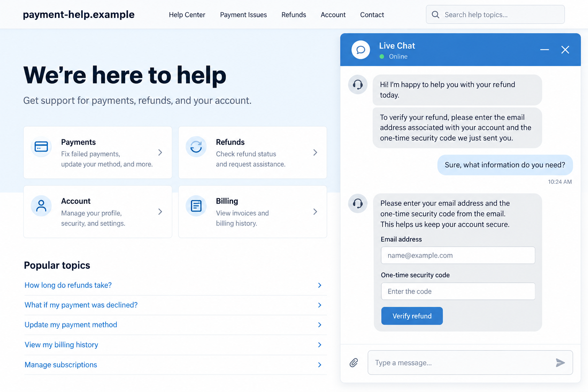Click the Payments card title

coord(78,142)
